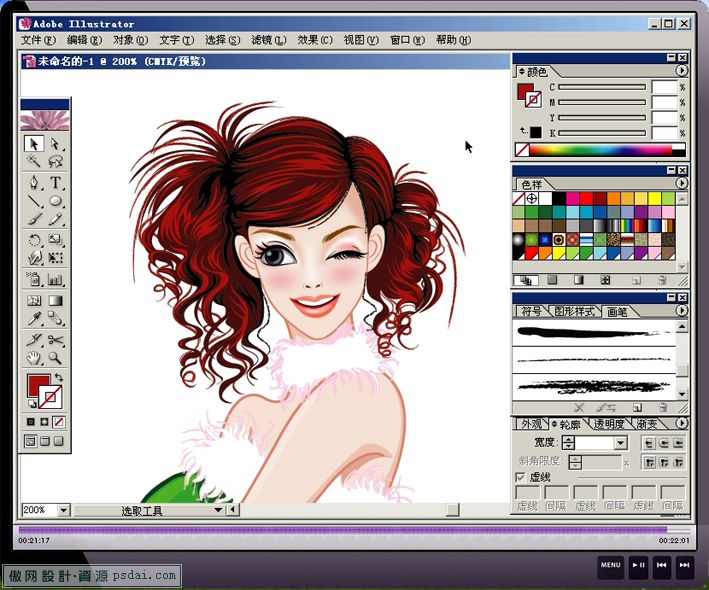Click the red fill swatch in toolbox
The width and height of the screenshot is (709, 590).
pyautogui.click(x=38, y=386)
